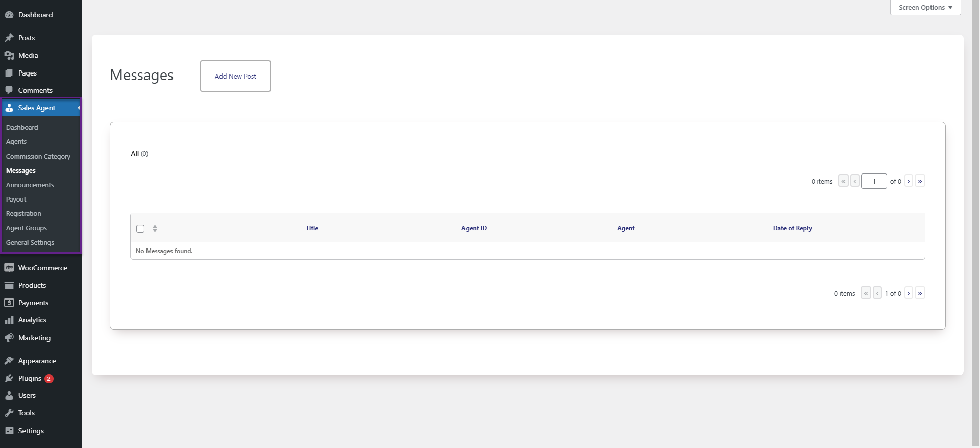This screenshot has width=980, height=448.
Task: Click the Tools wrench icon
Action: [9, 413]
